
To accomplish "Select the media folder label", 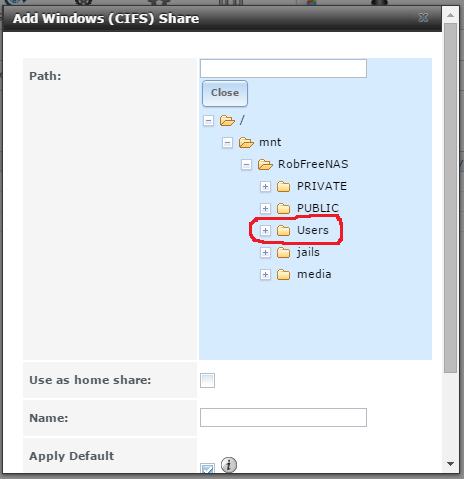I will pos(314,274).
